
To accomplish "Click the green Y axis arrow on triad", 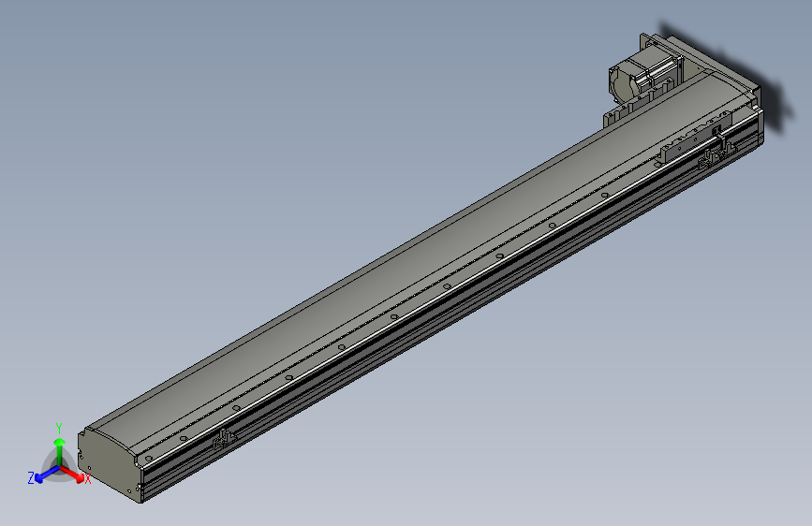I will [x=60, y=451].
